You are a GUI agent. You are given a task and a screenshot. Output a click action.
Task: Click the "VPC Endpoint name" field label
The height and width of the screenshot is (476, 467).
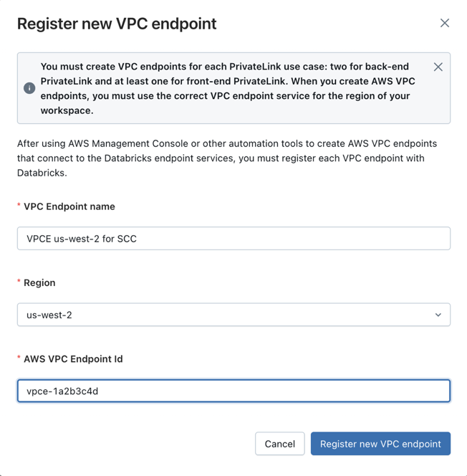(x=69, y=206)
